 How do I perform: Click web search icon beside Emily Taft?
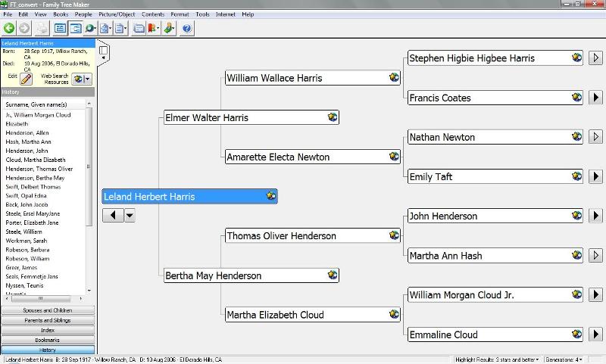(x=576, y=176)
